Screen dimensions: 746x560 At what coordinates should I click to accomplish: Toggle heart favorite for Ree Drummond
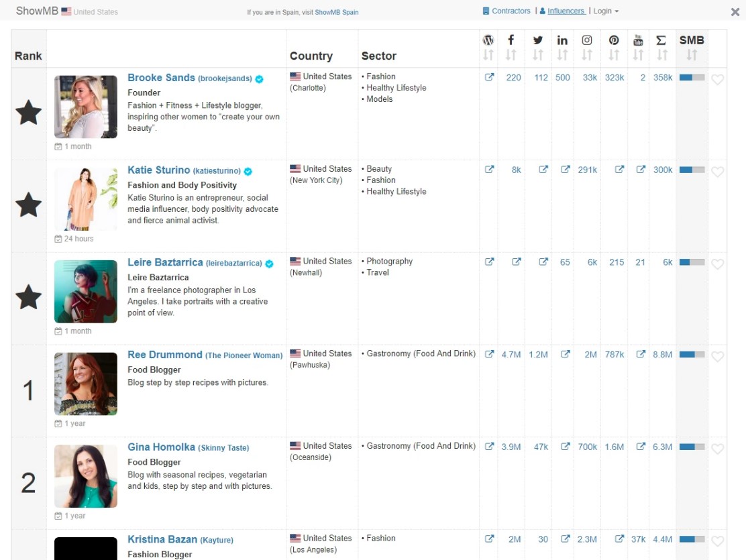click(x=717, y=356)
